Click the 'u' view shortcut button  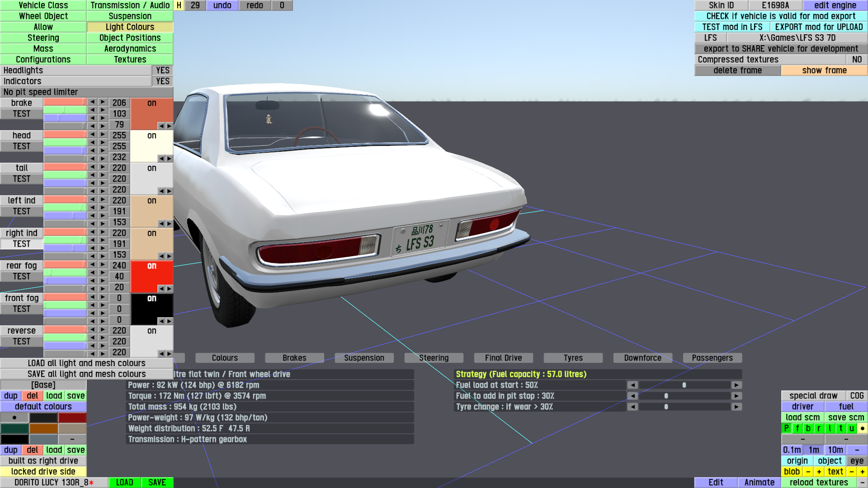851,428
